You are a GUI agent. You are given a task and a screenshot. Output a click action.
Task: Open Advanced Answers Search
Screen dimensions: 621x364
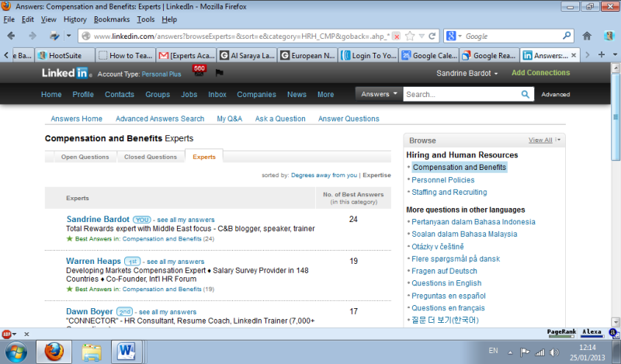click(x=160, y=119)
